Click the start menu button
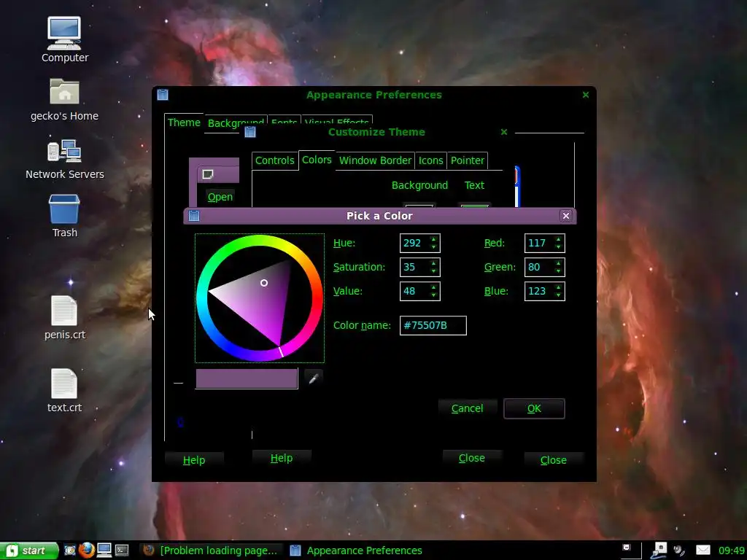The width and height of the screenshot is (747, 560). 28,551
